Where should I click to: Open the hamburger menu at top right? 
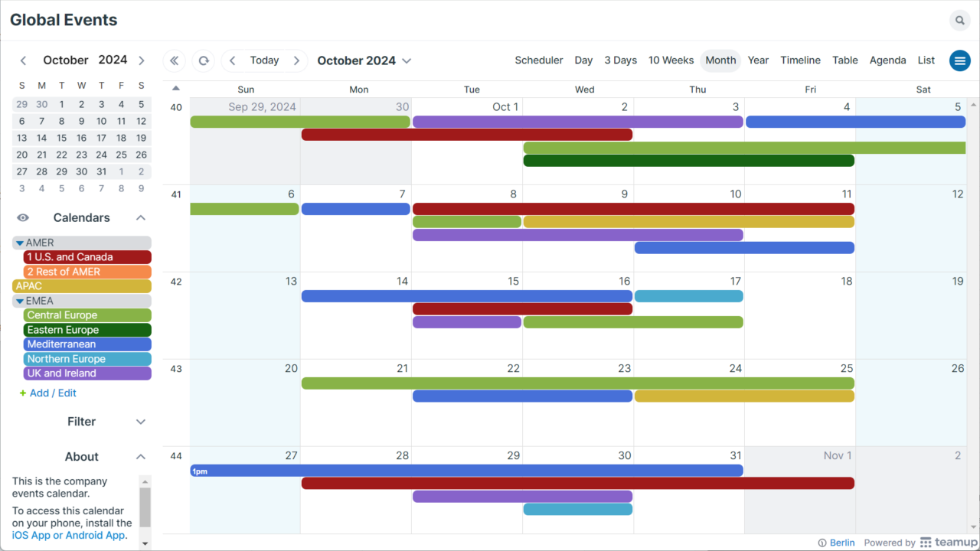[959, 60]
